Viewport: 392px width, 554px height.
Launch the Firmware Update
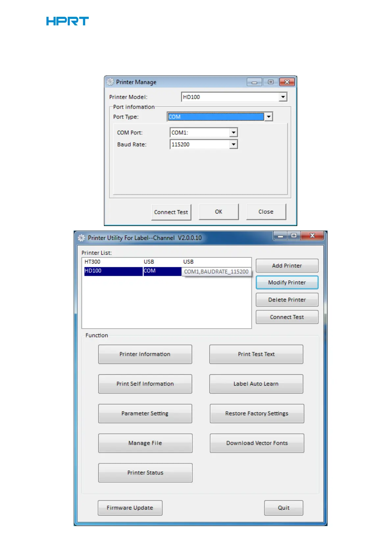point(130,508)
